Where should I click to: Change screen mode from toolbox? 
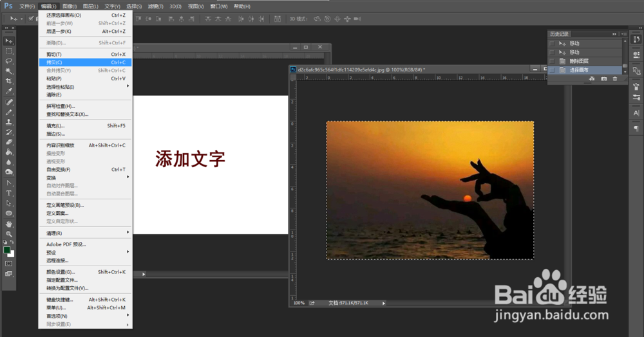(x=8, y=274)
